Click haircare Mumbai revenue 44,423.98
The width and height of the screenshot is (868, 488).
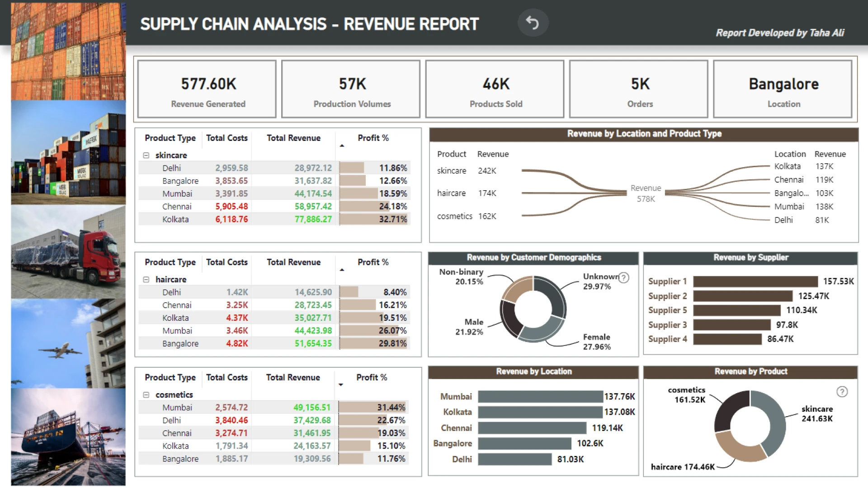point(313,331)
